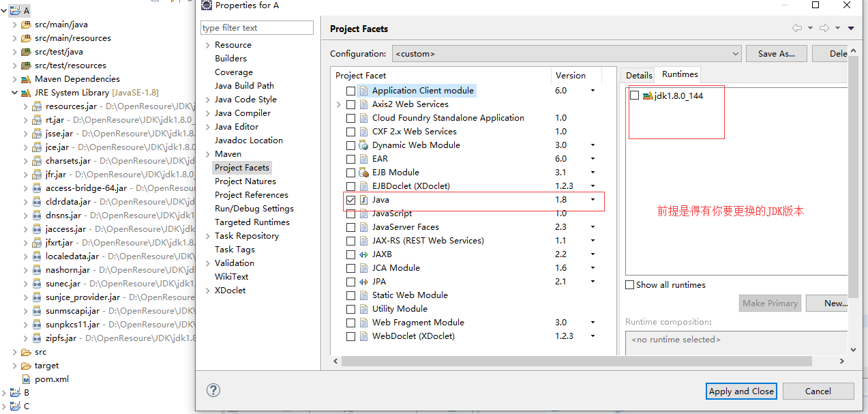This screenshot has height=414, width=868.
Task: Switch to the Runtimes tab
Action: (680, 74)
